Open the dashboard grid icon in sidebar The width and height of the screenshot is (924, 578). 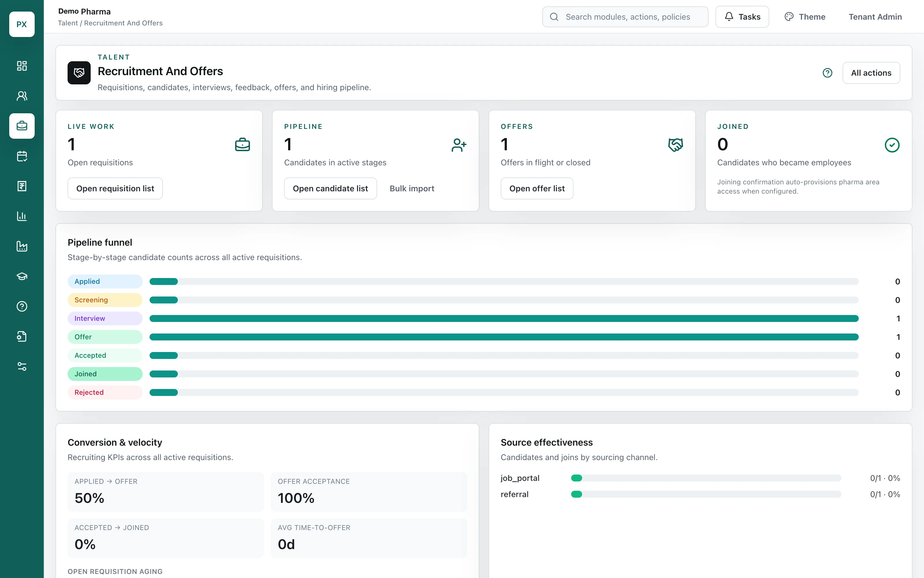pos(22,66)
